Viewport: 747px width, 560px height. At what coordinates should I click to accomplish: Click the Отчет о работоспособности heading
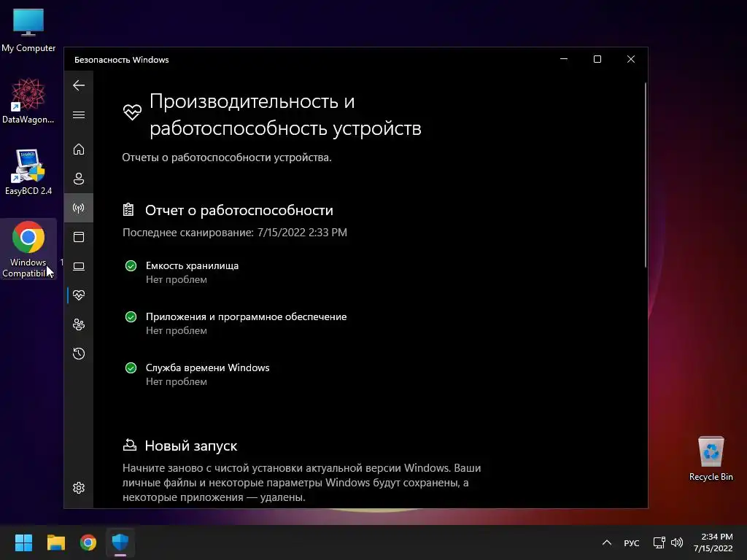[239, 210]
